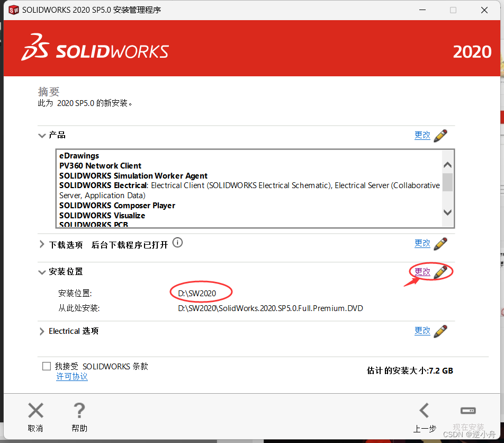Click the product list scrollbar thumb
Screen dimensions: 504x443
click(447, 182)
